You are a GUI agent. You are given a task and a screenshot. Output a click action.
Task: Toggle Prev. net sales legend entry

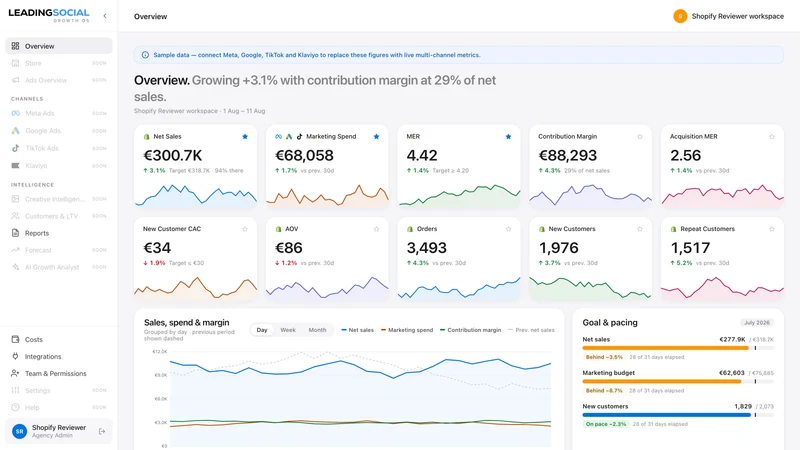pyautogui.click(x=531, y=330)
